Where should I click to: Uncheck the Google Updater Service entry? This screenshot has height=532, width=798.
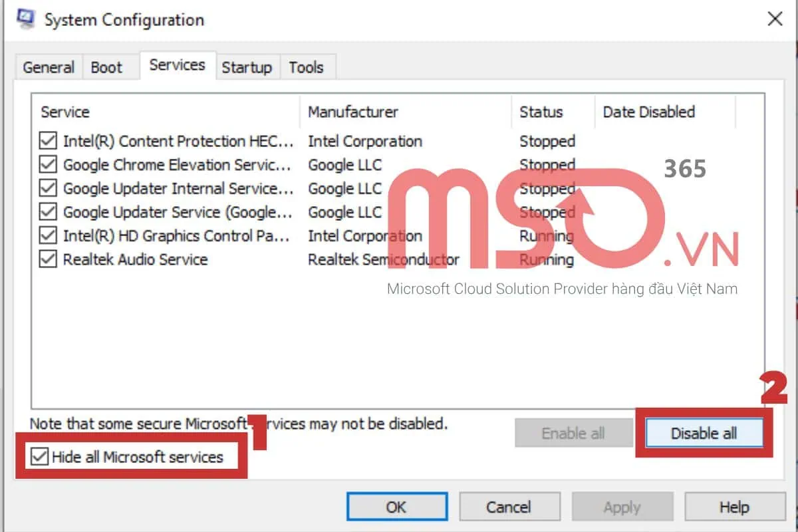tap(47, 212)
